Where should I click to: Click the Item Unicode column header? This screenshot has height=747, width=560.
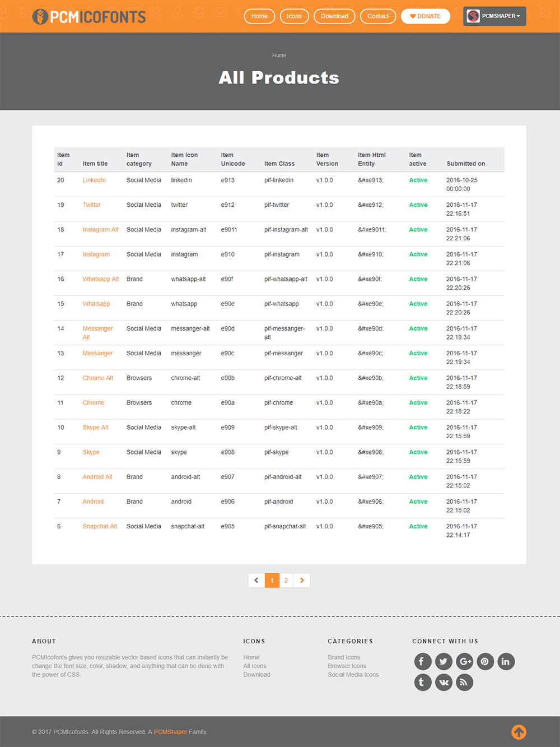pyautogui.click(x=233, y=159)
